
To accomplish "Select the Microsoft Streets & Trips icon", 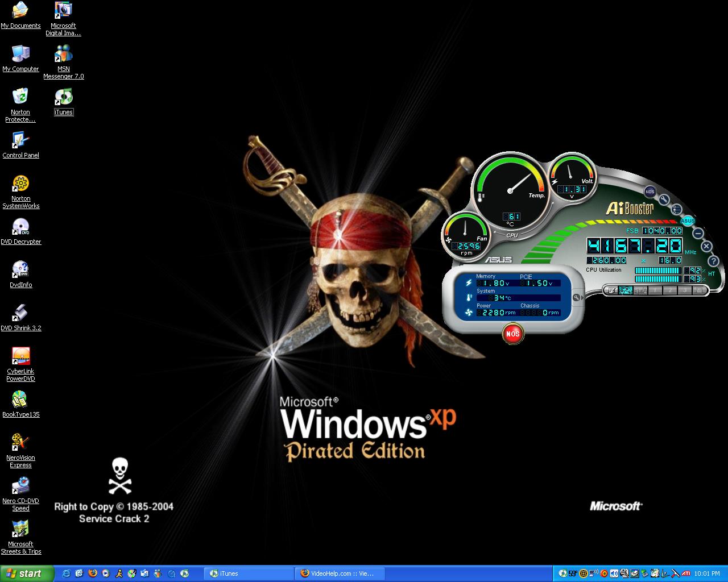I will (20, 537).
